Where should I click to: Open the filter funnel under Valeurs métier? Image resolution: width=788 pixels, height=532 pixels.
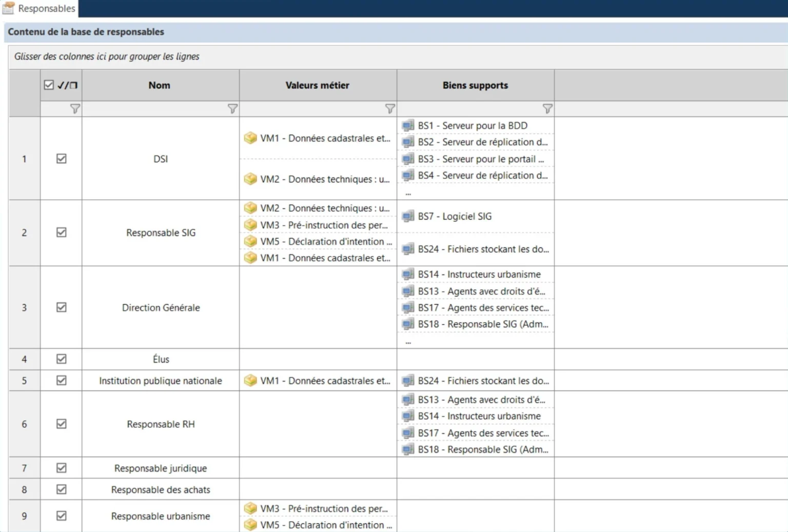[390, 109]
